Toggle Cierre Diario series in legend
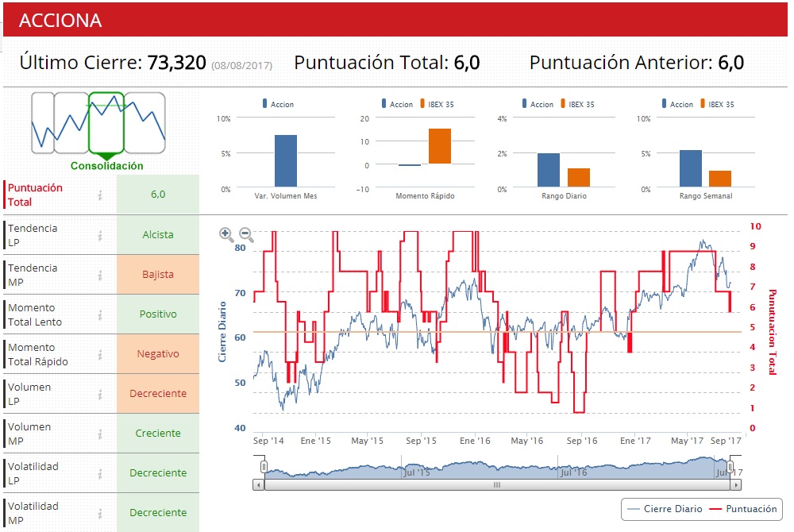 click(665, 509)
